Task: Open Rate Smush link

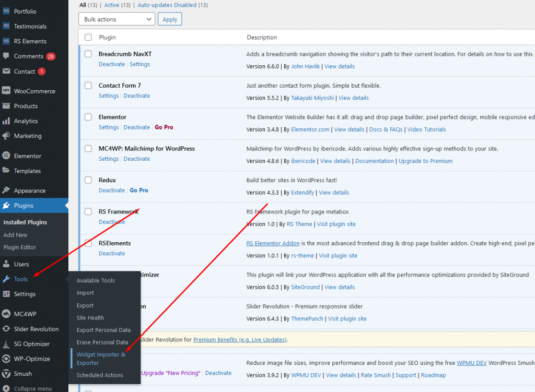Action: point(376,375)
